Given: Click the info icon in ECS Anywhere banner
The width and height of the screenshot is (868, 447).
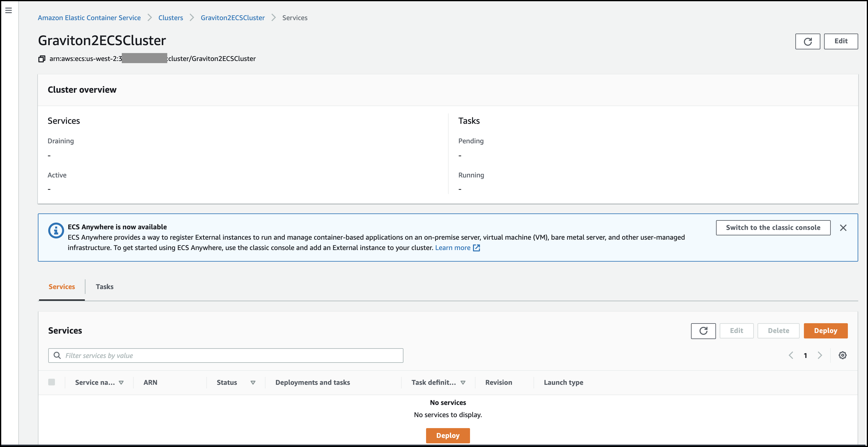Looking at the screenshot, I should click(x=56, y=231).
